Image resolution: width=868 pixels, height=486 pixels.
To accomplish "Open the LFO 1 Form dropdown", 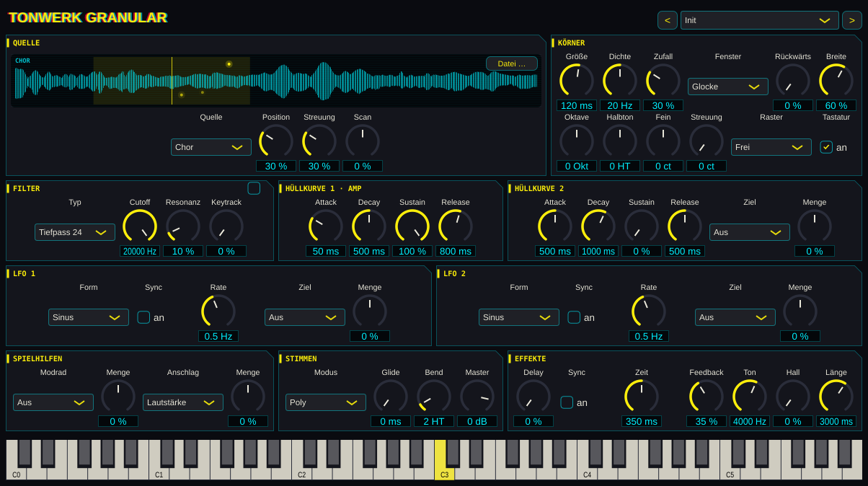I will (89, 317).
